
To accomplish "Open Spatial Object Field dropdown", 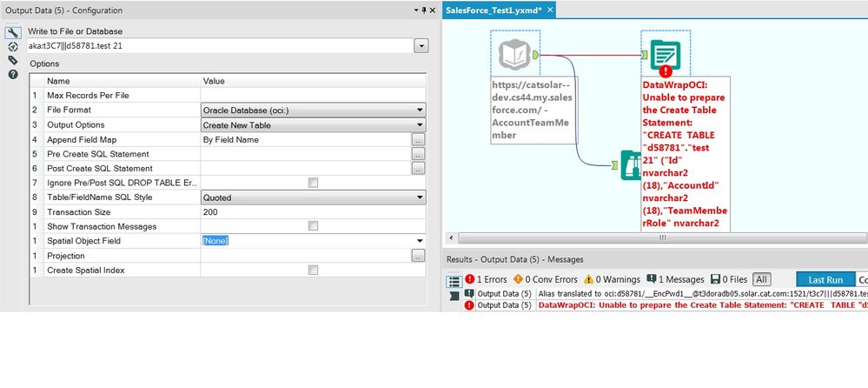I will point(421,241).
